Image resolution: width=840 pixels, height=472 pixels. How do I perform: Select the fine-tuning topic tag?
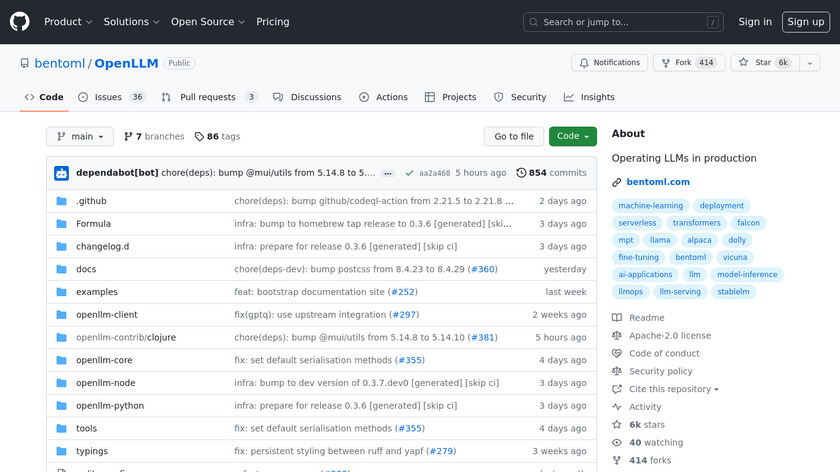(x=638, y=257)
